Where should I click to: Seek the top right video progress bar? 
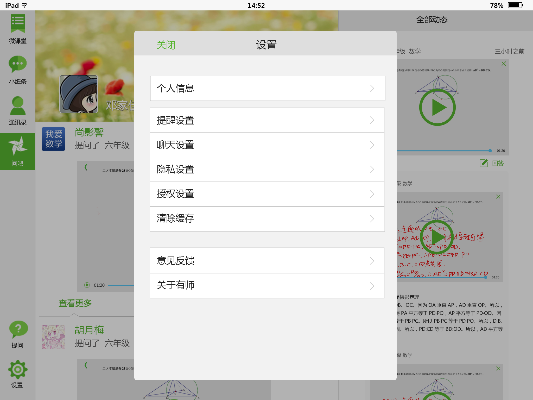pyautogui.click(x=444, y=150)
